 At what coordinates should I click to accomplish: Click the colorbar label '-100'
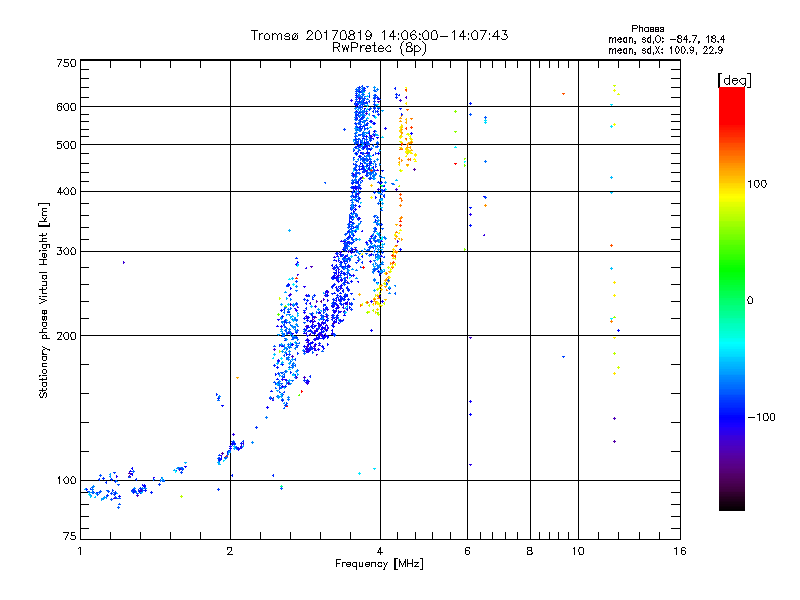761,417
